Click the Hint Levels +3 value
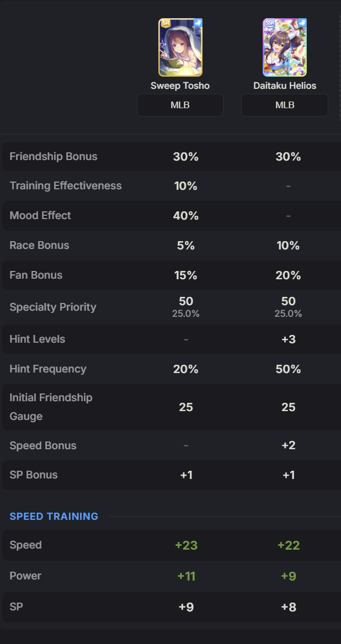Viewport: 341px width, 644px height. click(x=289, y=339)
